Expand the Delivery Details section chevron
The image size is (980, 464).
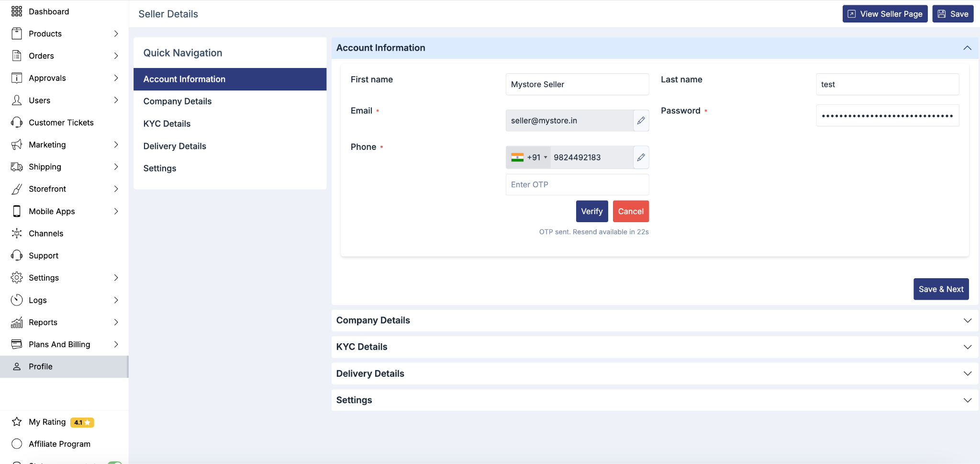click(x=967, y=373)
